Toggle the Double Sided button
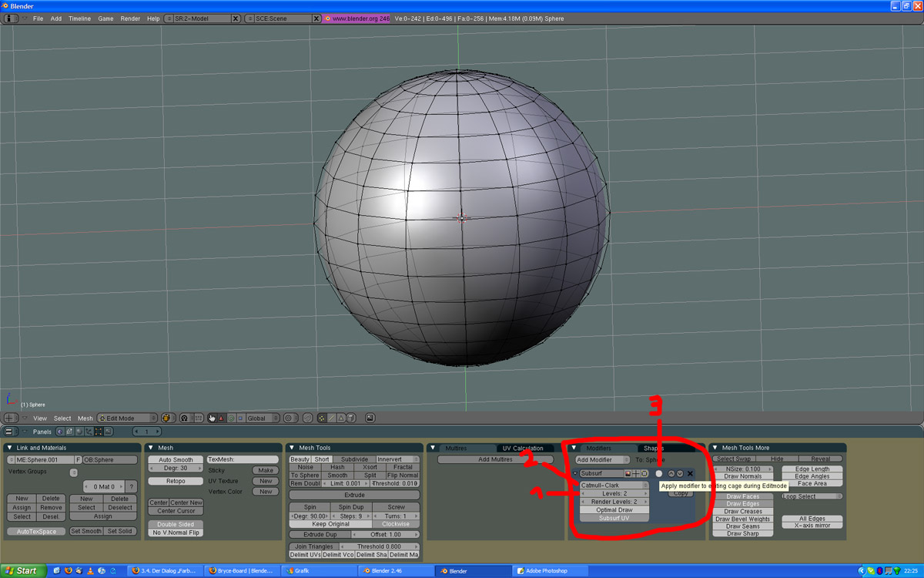Screen dimensions: 924x578 pyautogui.click(x=176, y=524)
